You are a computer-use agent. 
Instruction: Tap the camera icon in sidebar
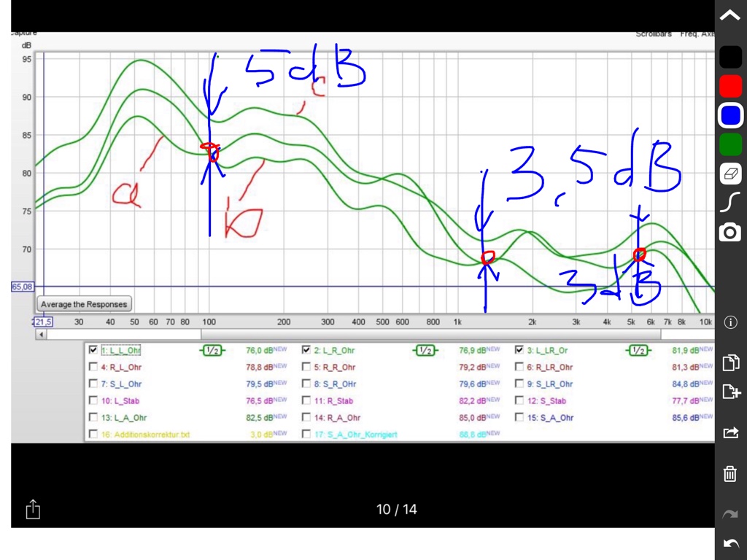tap(730, 233)
